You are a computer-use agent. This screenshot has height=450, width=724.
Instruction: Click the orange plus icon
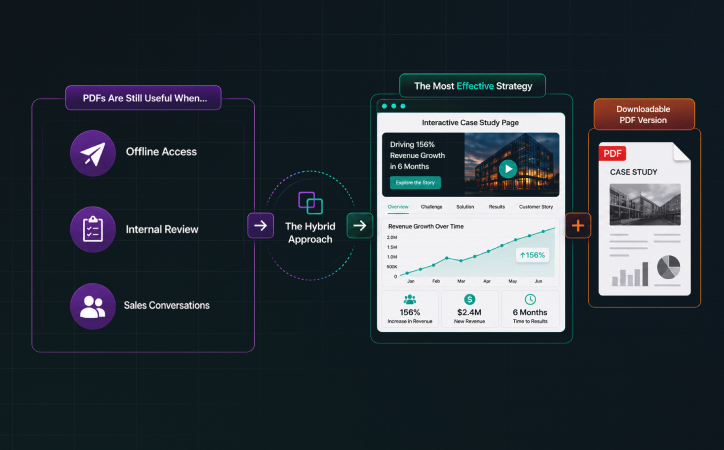578,226
